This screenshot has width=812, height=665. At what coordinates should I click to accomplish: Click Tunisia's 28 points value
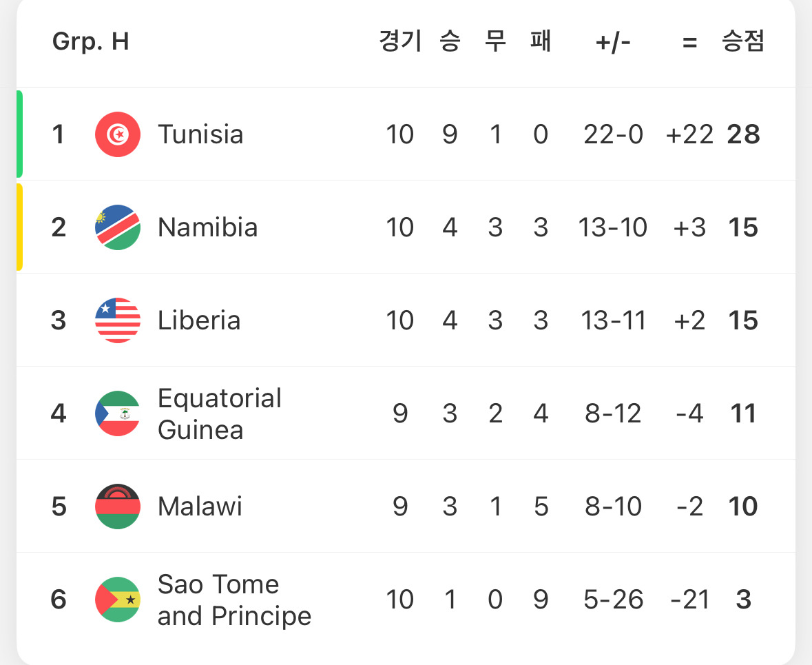743,134
